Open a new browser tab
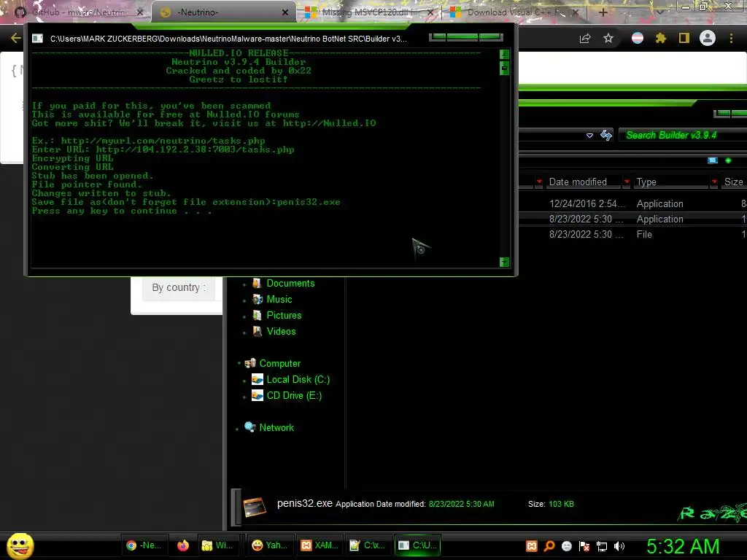Image resolution: width=747 pixels, height=560 pixels. [603, 12]
